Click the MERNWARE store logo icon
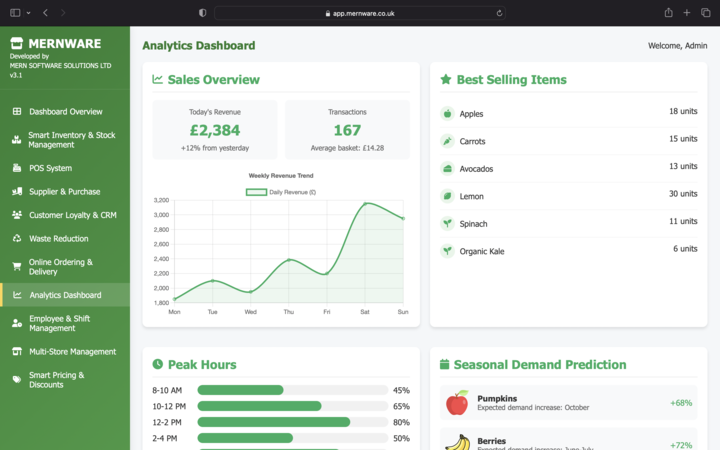 [17, 43]
